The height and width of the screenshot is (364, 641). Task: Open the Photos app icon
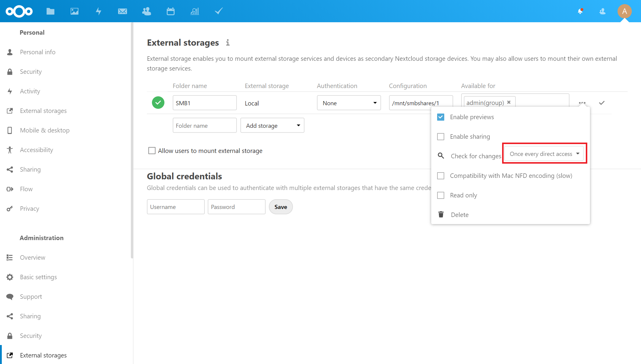[74, 11]
